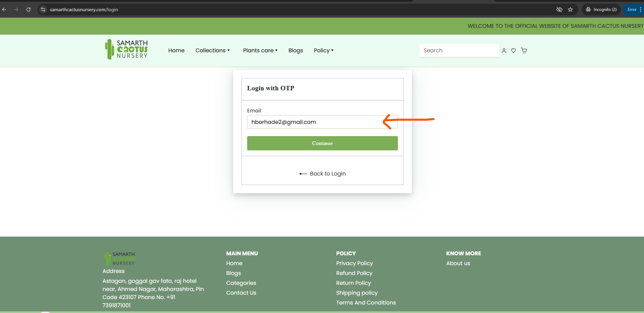Click the Error chip in browser toolbar
This screenshot has width=644, height=313.
[632, 10]
